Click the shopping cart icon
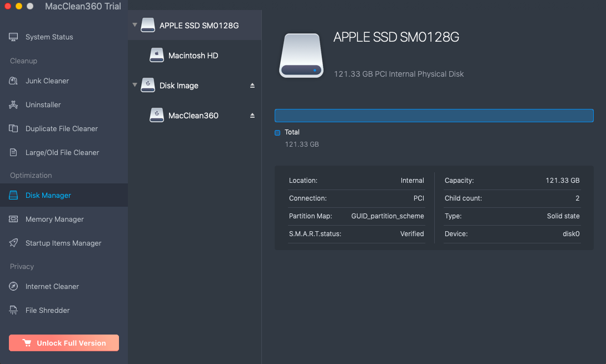 (27, 343)
